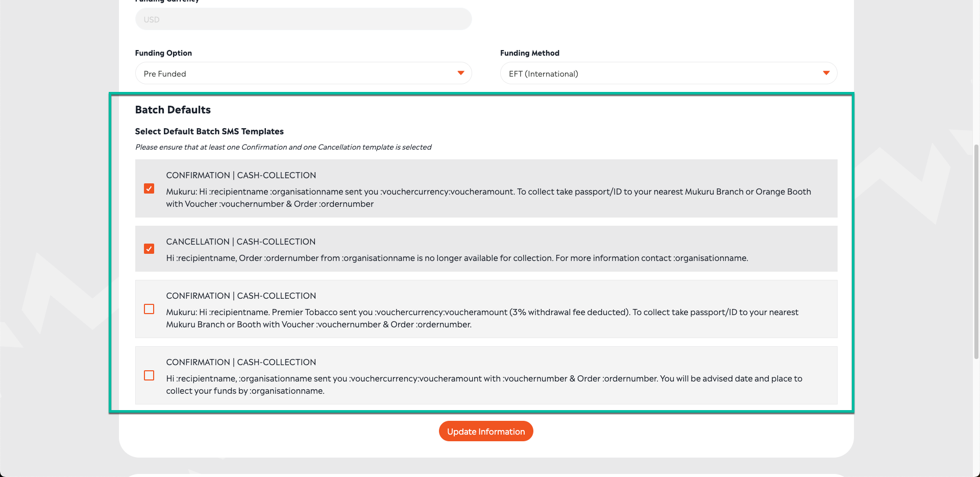Click the 'no longer available for collection' message
980x477 pixels.
tap(457, 258)
